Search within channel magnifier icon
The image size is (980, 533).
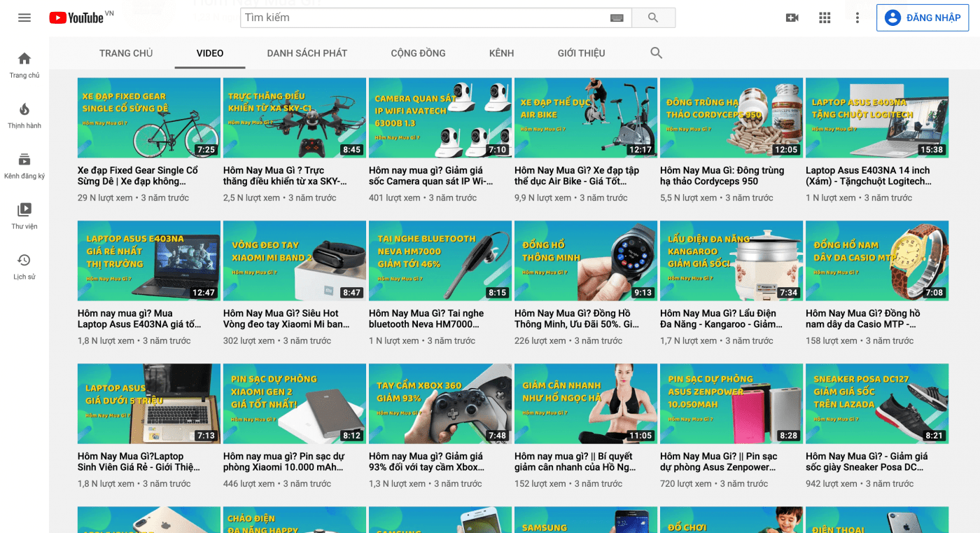tap(656, 53)
